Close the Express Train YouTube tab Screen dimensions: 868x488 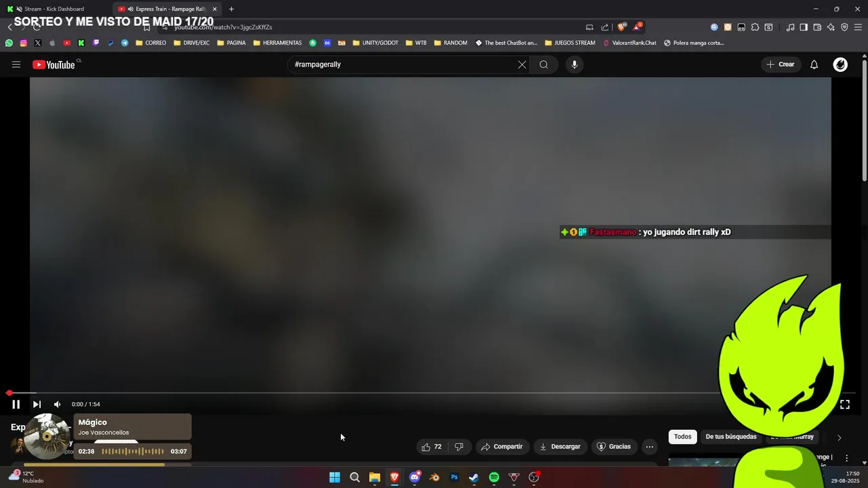click(215, 9)
